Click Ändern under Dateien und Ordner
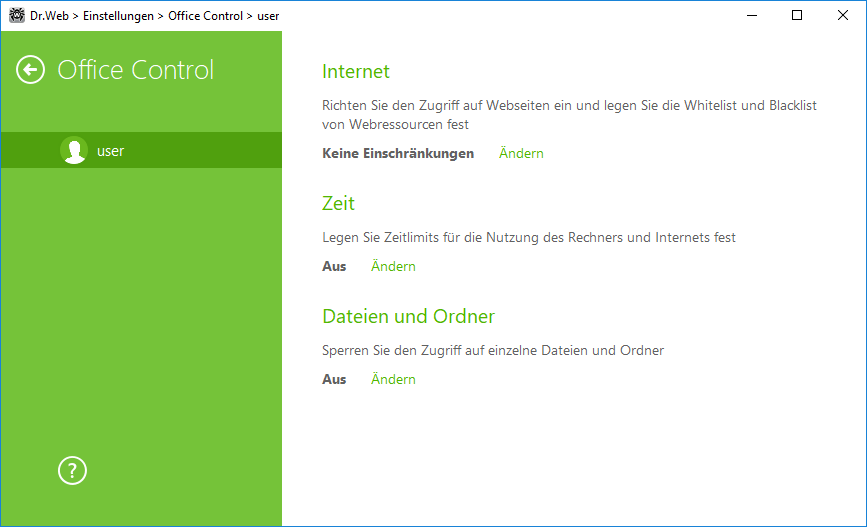The image size is (867, 527). [393, 379]
